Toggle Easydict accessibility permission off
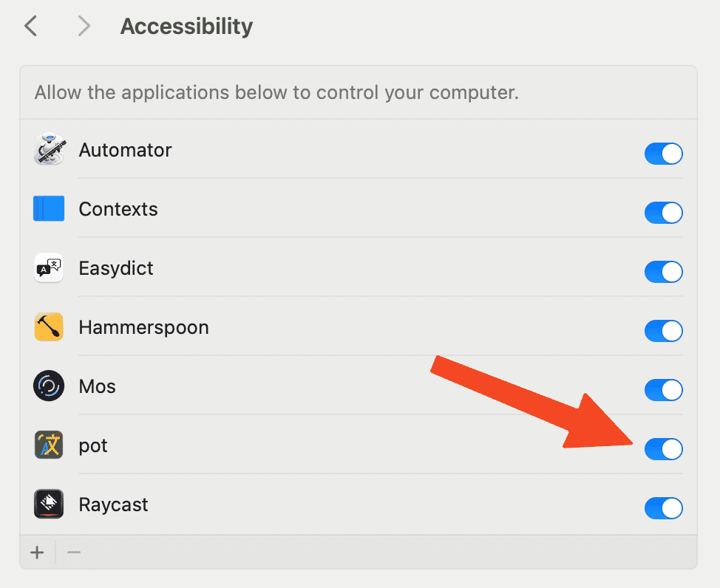 click(664, 272)
